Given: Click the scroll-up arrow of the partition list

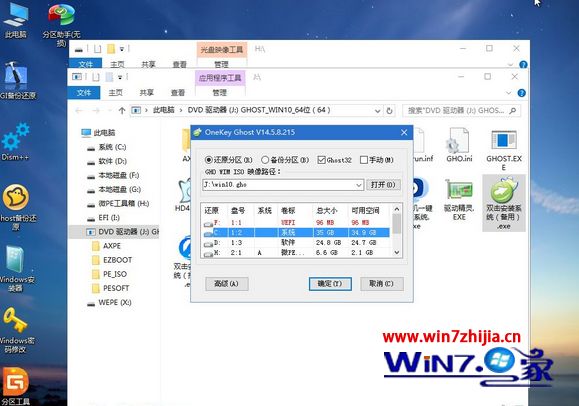Looking at the screenshot, I should pos(397,209).
